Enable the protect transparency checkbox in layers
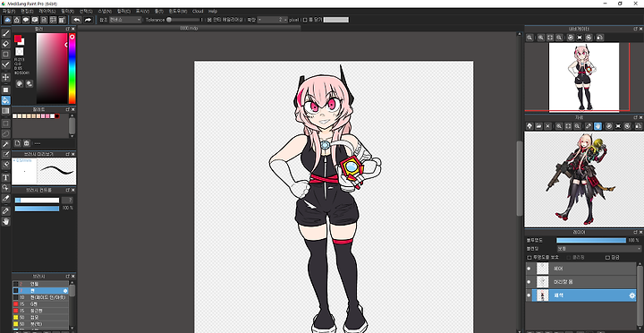 coord(530,257)
